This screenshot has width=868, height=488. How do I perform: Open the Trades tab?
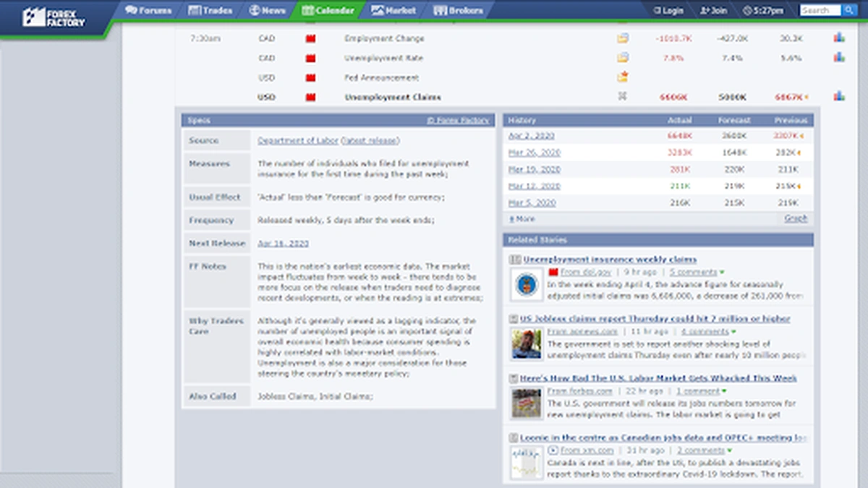pos(210,10)
